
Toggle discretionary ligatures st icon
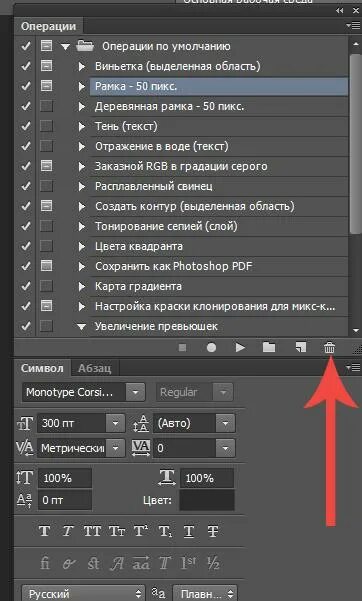[x=93, y=563]
